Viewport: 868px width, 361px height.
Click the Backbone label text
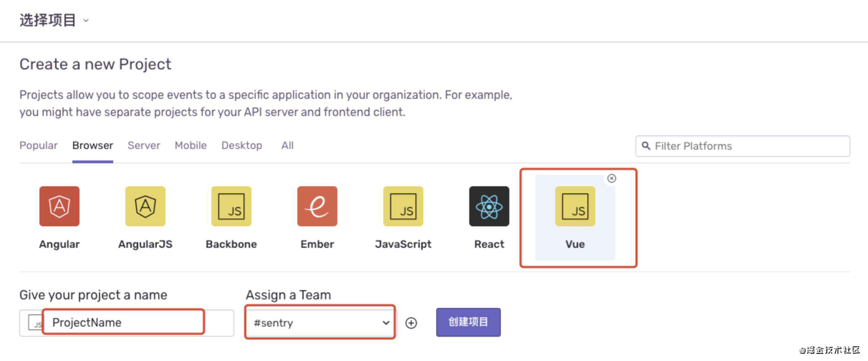click(231, 244)
